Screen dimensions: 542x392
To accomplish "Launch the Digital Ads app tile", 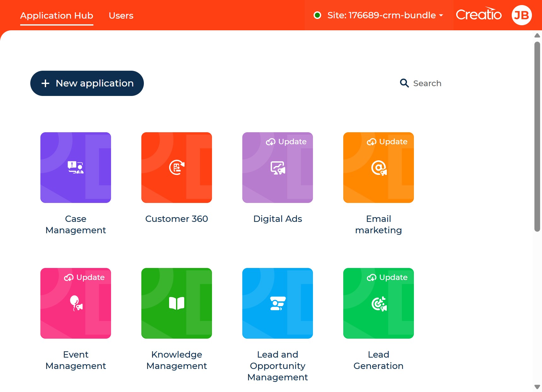I will (278, 168).
